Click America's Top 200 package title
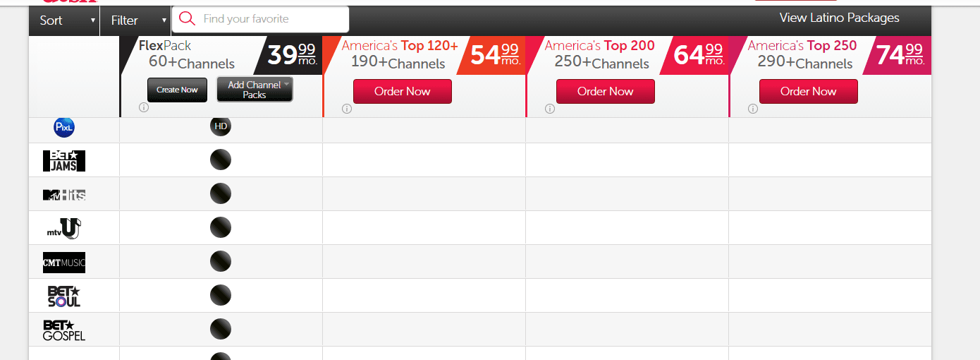 coord(600,46)
